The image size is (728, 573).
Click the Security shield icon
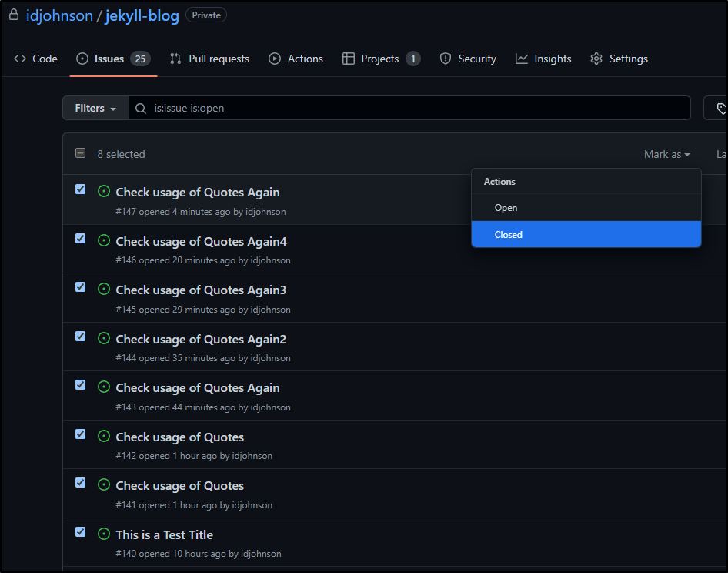click(x=446, y=59)
